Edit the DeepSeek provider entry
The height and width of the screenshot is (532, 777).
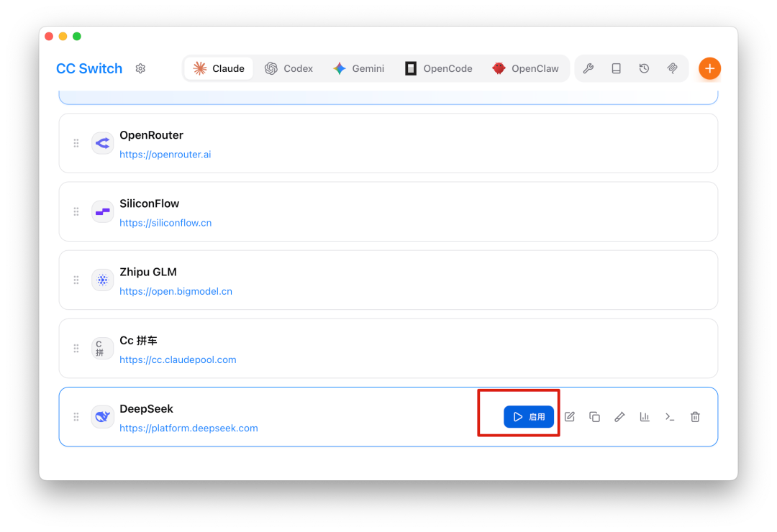pos(570,416)
